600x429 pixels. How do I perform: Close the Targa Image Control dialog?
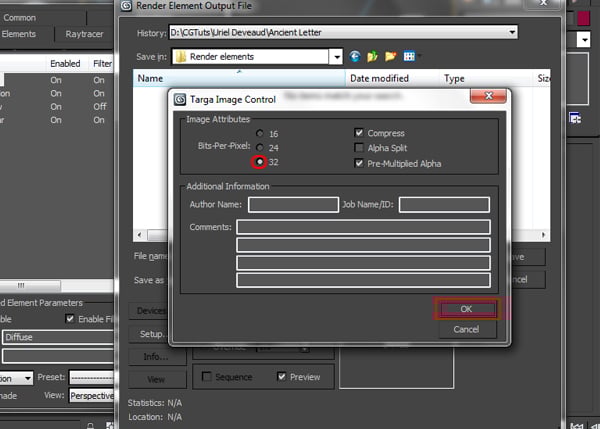(x=488, y=96)
